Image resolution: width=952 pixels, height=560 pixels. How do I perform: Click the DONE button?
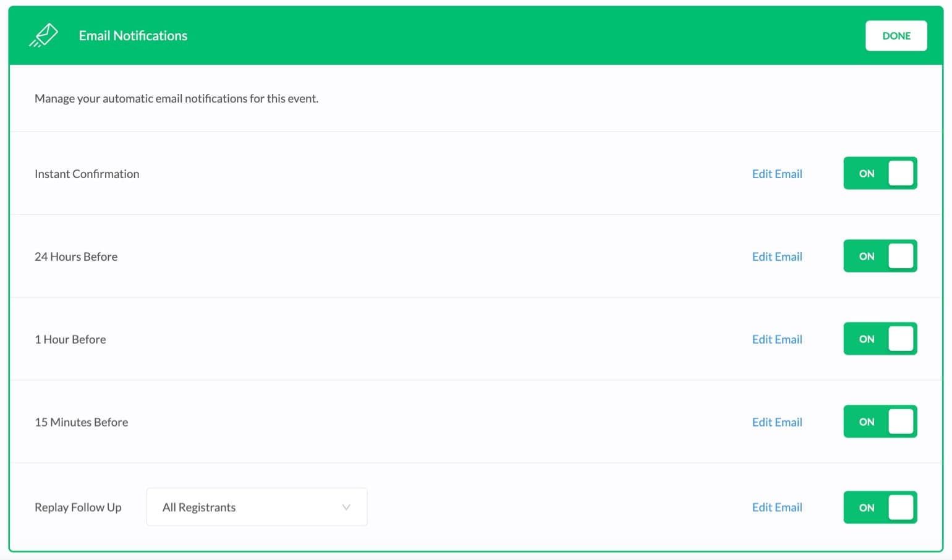click(896, 36)
